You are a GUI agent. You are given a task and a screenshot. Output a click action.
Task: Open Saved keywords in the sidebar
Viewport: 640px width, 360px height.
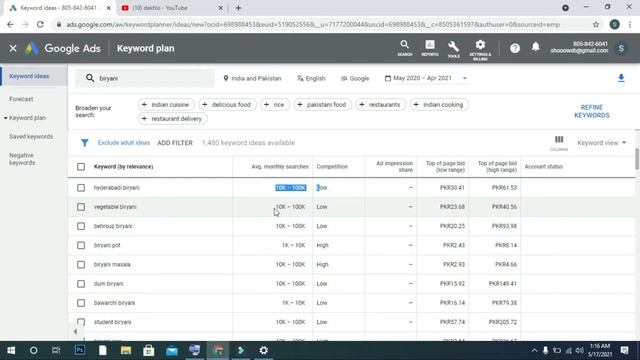point(31,137)
